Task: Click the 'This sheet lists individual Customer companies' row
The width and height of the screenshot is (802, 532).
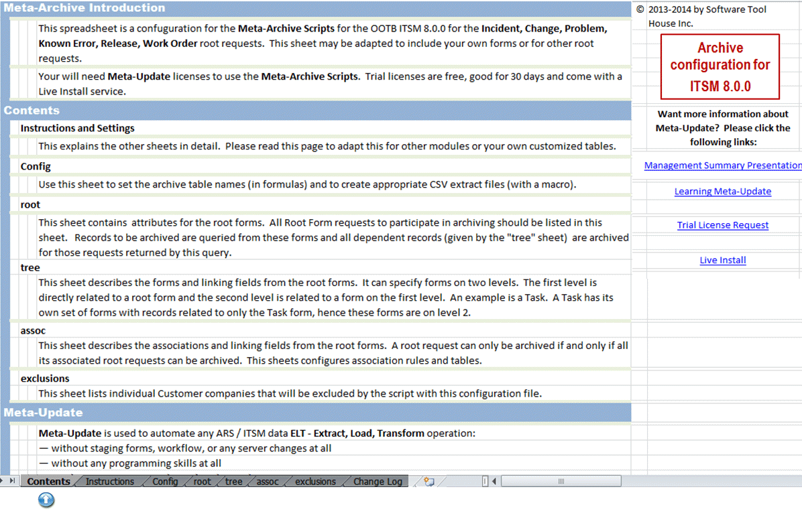Action: pos(290,393)
